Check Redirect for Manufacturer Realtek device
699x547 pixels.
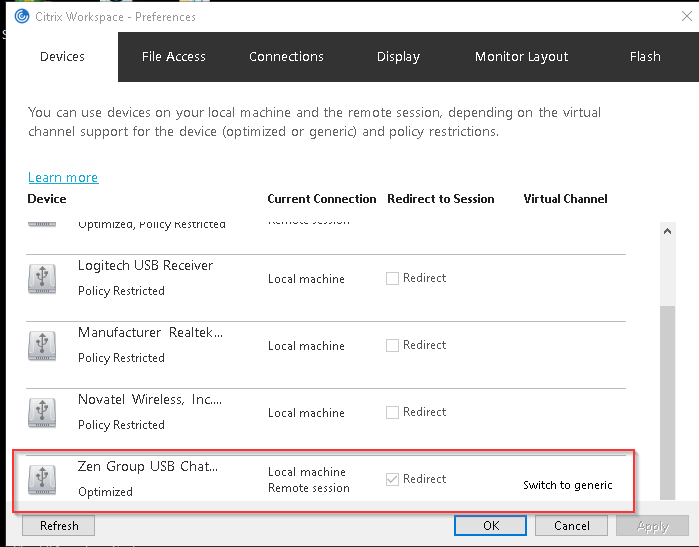pyautogui.click(x=393, y=345)
